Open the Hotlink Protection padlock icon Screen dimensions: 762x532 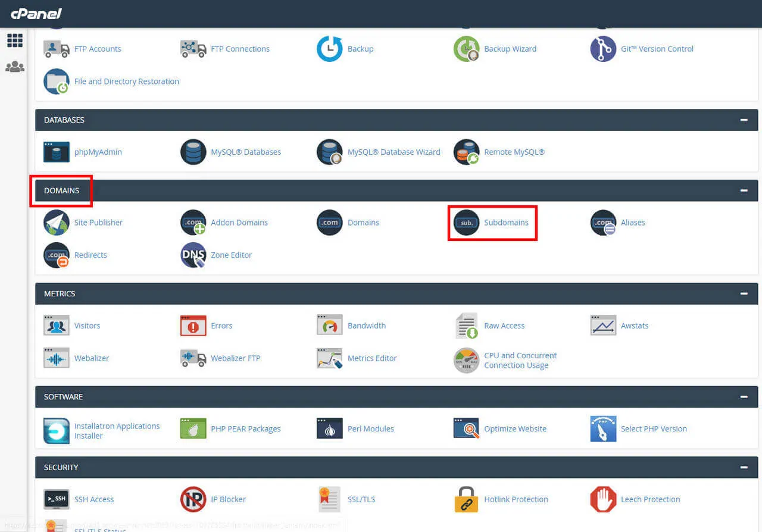tap(466, 499)
